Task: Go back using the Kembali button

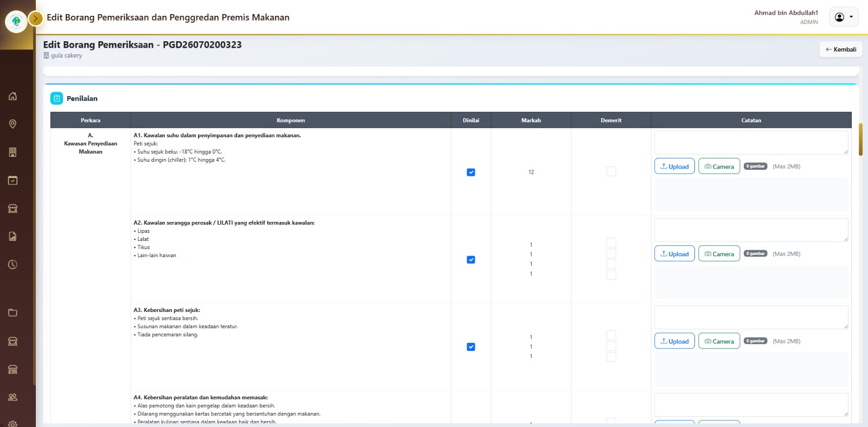Action: [x=841, y=49]
